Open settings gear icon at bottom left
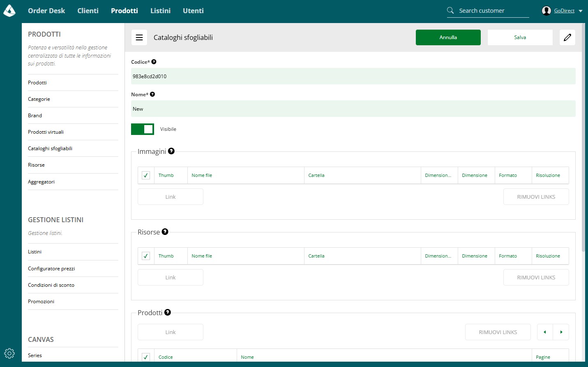This screenshot has width=588, height=367. (9, 353)
